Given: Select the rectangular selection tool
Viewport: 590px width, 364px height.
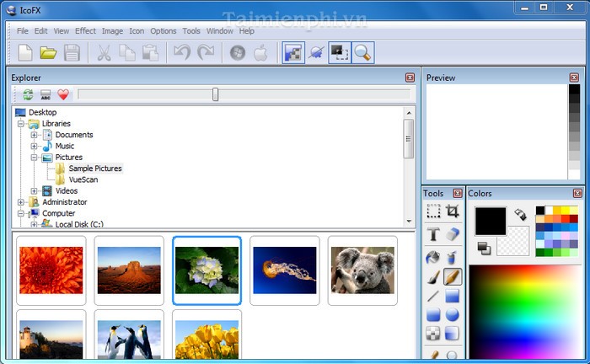Looking at the screenshot, I should click(433, 211).
